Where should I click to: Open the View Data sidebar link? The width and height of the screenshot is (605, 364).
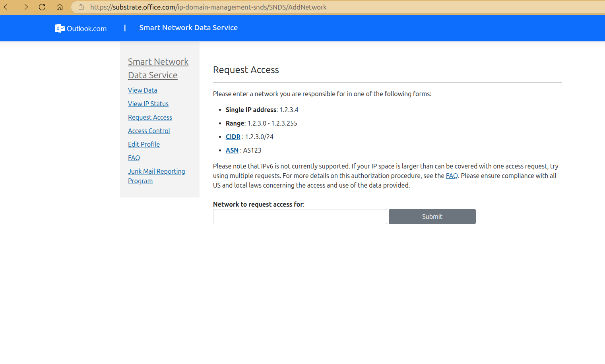pyautogui.click(x=142, y=90)
